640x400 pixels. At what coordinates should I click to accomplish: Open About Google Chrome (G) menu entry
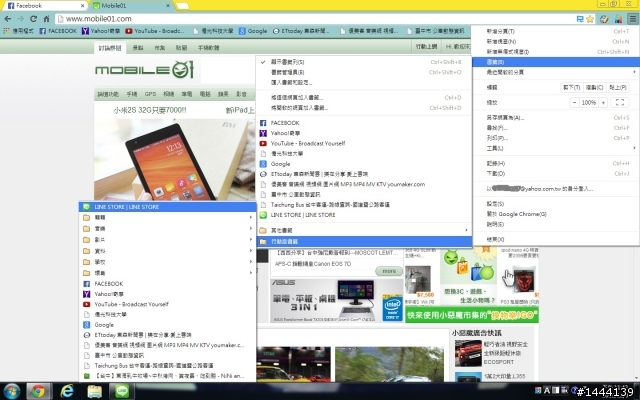(556, 214)
